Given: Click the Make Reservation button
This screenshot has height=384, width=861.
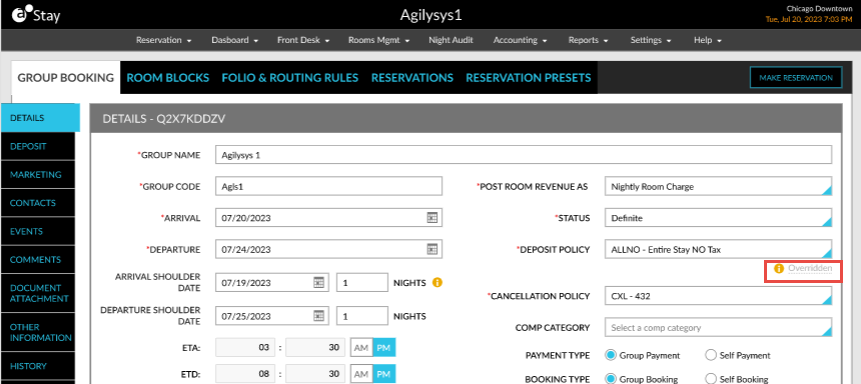Looking at the screenshot, I should 796,78.
